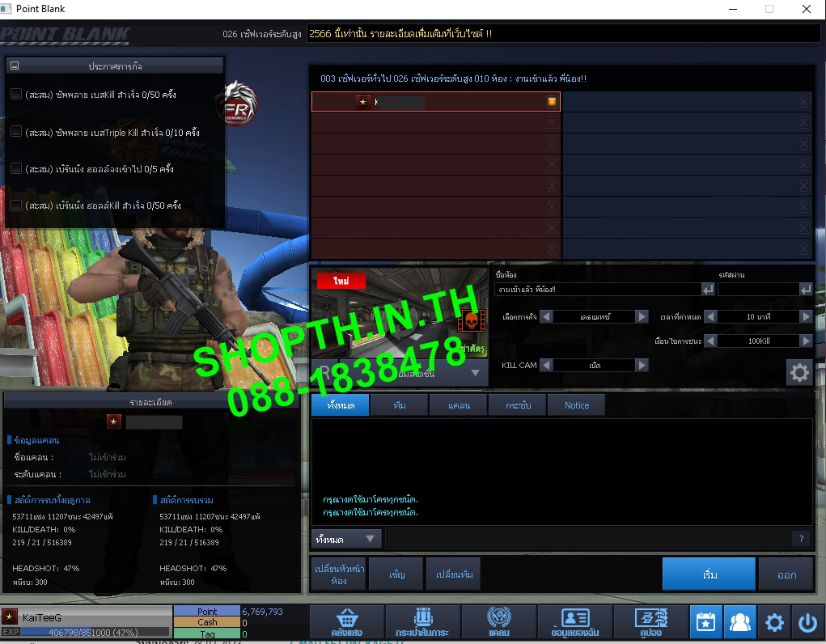Image resolution: width=826 pixels, height=644 pixels.
Task: Close the last red team slot
Action: (552, 248)
